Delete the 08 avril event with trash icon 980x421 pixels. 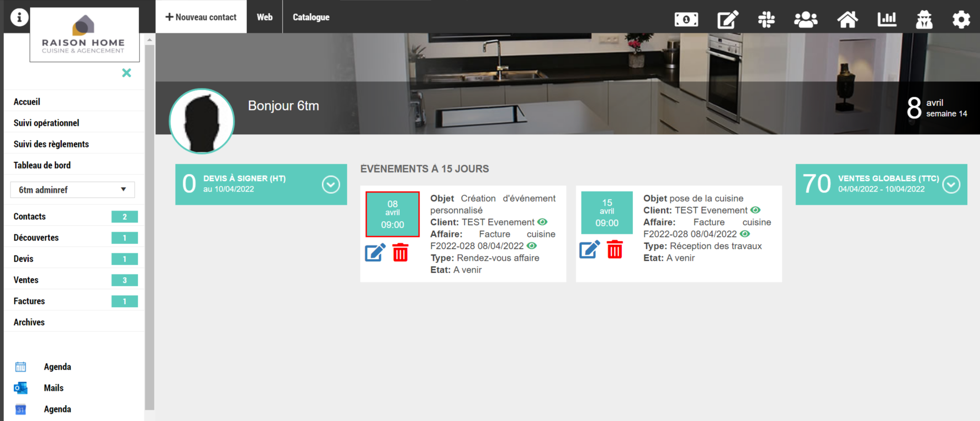[x=400, y=252]
